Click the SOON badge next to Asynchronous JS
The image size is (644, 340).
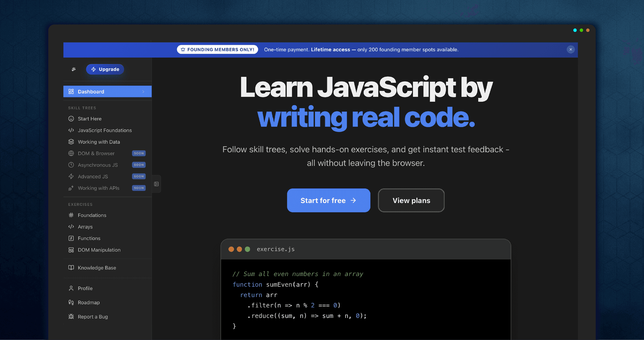(139, 165)
